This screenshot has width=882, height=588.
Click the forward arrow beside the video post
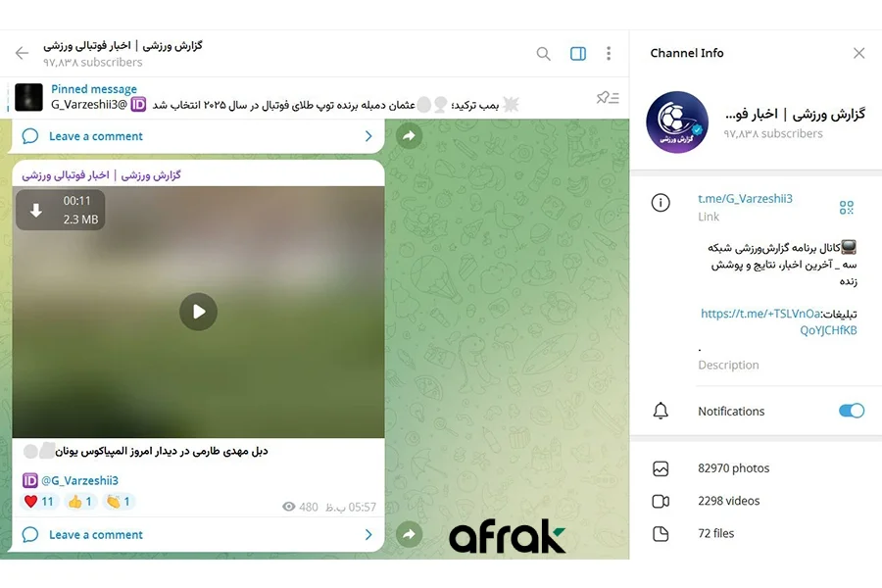click(409, 534)
